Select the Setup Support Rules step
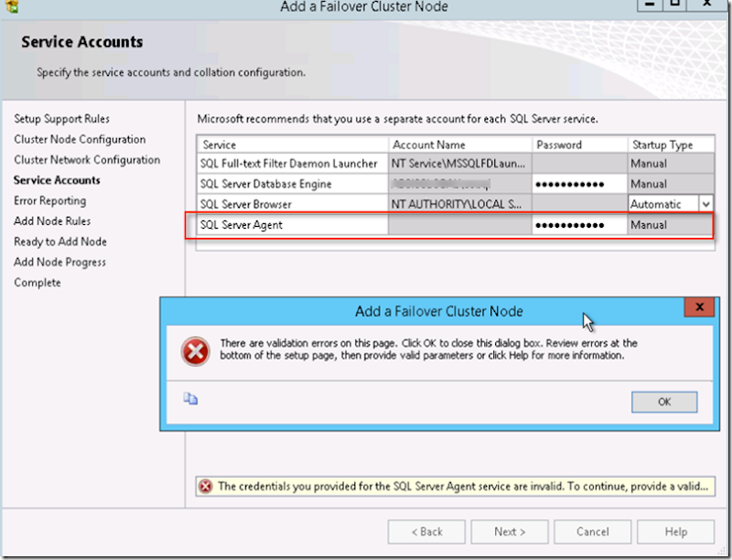The height and width of the screenshot is (560, 732). point(61,119)
